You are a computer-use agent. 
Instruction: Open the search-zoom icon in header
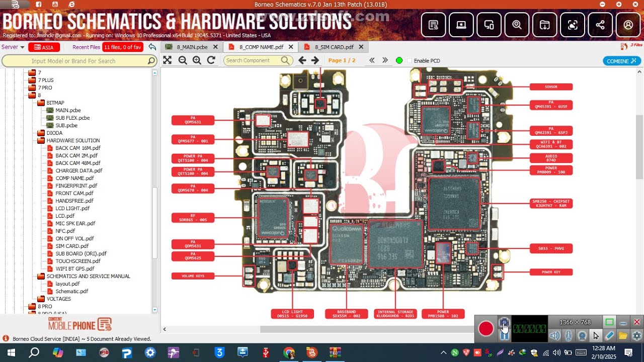tap(517, 25)
